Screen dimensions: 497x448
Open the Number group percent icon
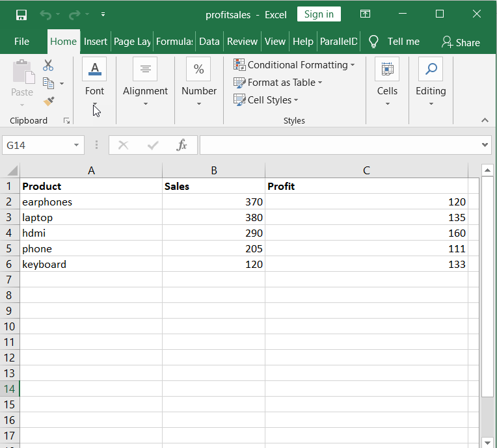199,69
